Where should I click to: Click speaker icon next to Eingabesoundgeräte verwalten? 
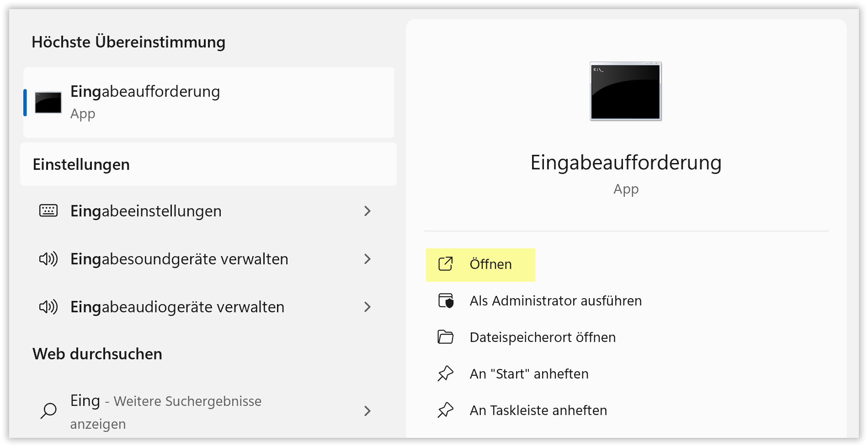click(48, 259)
